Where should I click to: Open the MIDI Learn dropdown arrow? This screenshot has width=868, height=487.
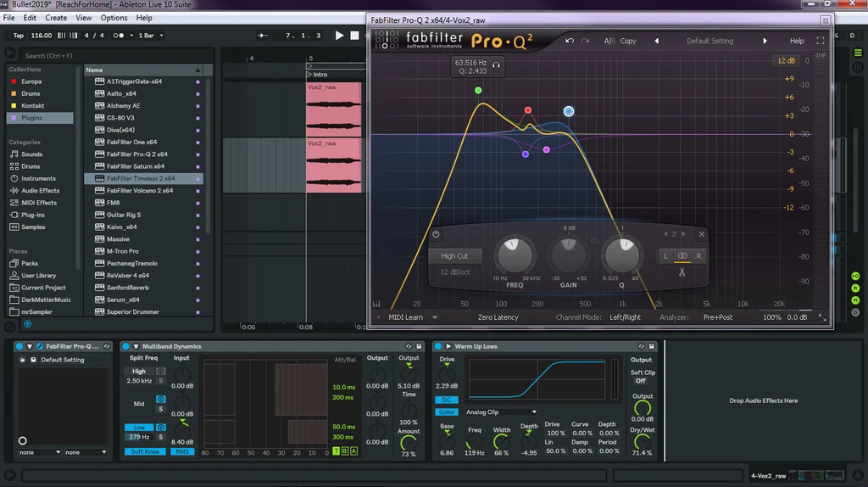tap(435, 317)
